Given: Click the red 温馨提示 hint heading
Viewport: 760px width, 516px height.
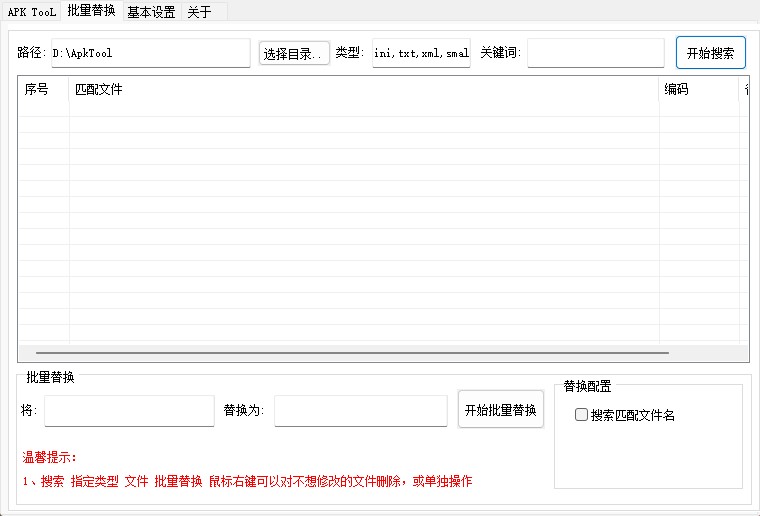Looking at the screenshot, I should (49, 458).
